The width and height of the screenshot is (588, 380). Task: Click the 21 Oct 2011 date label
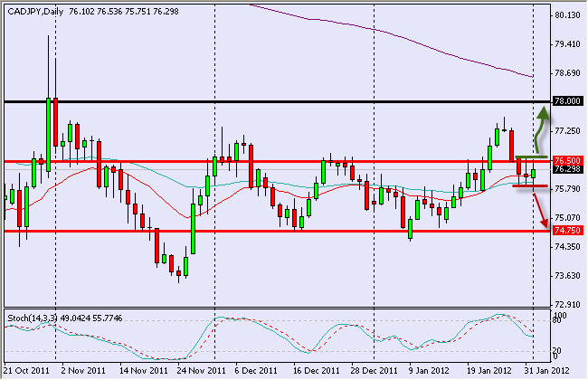coord(26,371)
